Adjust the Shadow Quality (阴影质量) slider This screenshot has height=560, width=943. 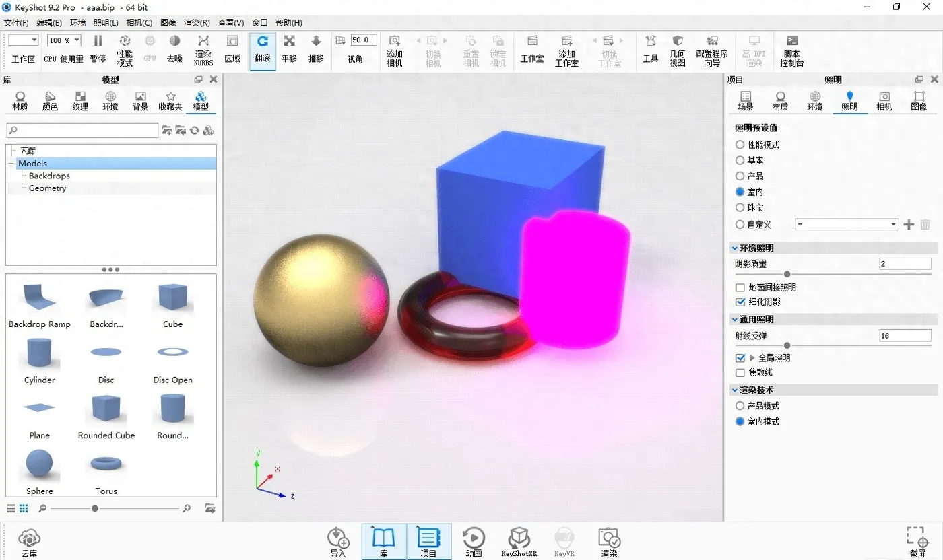pos(787,274)
